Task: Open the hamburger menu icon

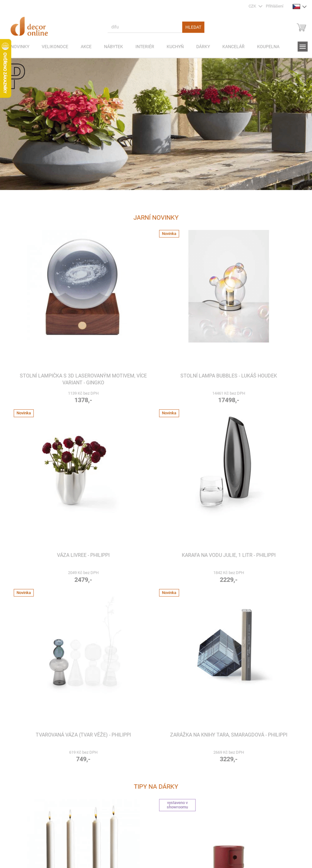Action: tap(303, 47)
